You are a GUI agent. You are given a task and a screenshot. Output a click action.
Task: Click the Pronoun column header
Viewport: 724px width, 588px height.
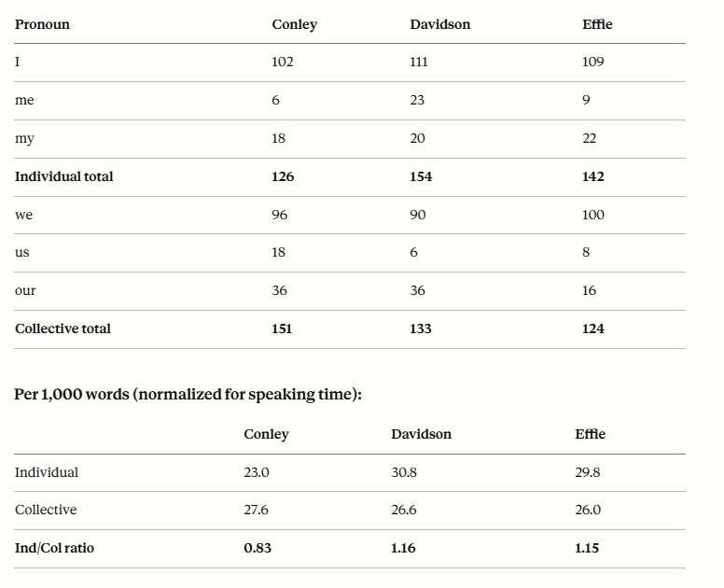[x=42, y=24]
